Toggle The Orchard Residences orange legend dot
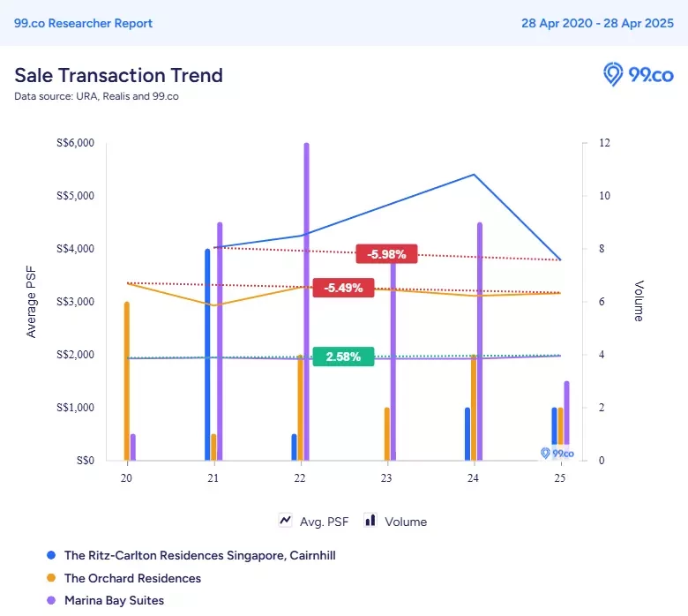Viewport: 688px width, 616px height. click(51, 578)
